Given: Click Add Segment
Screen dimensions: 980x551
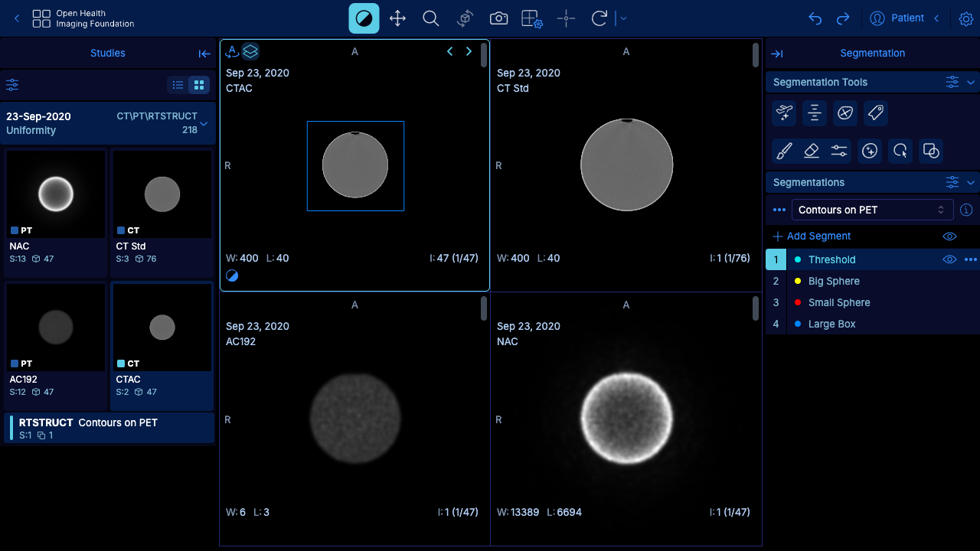Looking at the screenshot, I should tap(812, 236).
